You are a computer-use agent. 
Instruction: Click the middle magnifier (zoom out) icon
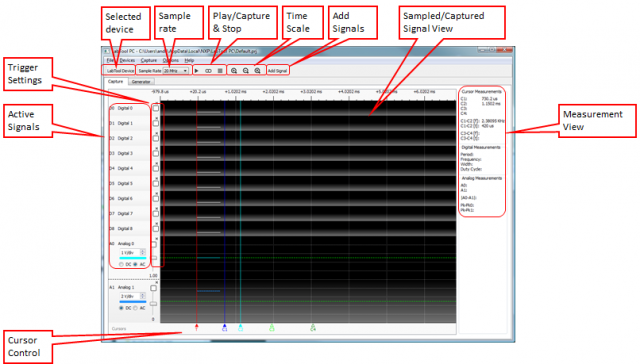[x=246, y=71]
